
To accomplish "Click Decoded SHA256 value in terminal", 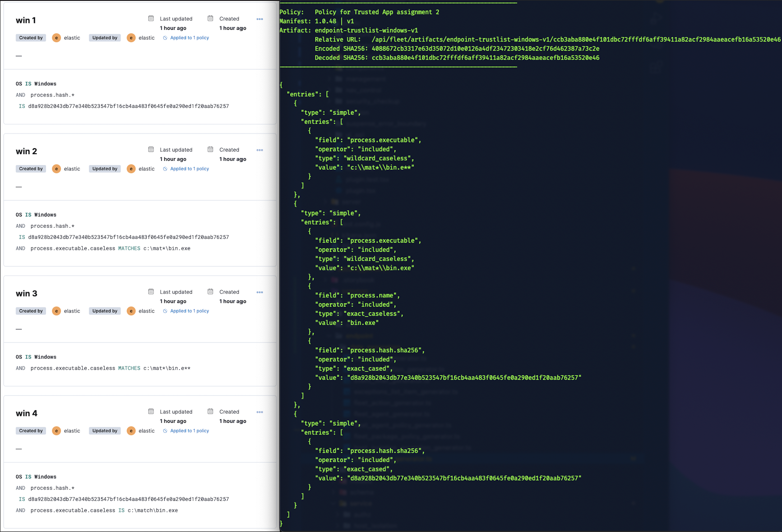I will tap(486, 58).
